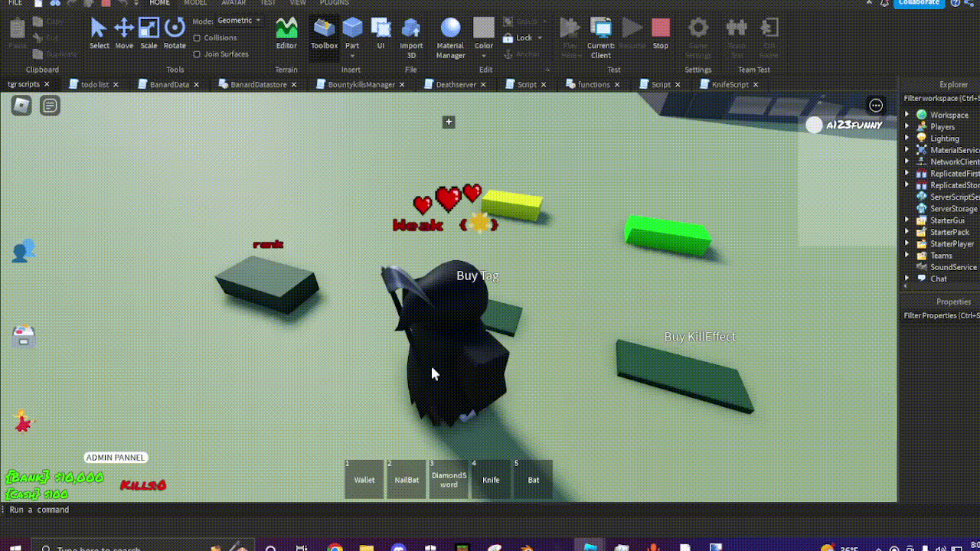
Task: Equip the Knife hotbar slot
Action: pyautogui.click(x=491, y=479)
